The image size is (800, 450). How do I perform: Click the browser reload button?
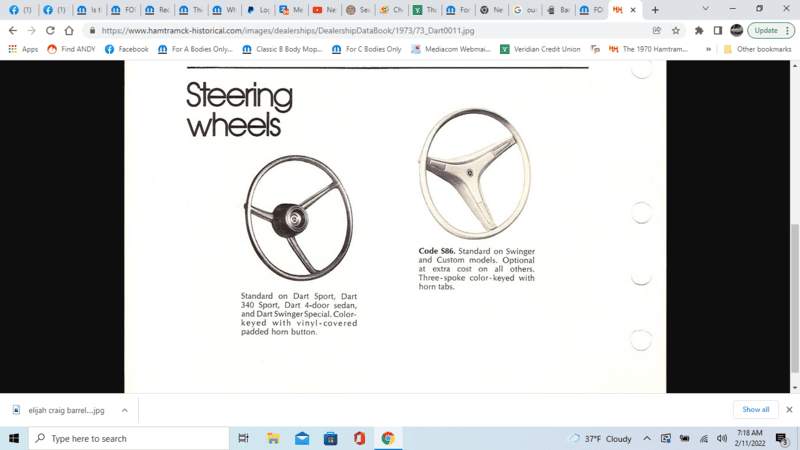pyautogui.click(x=50, y=30)
